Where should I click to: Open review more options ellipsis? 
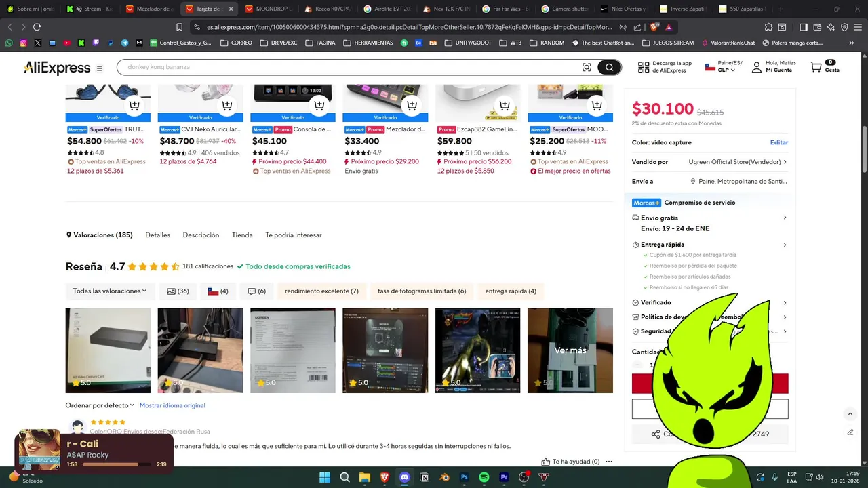[609, 462]
